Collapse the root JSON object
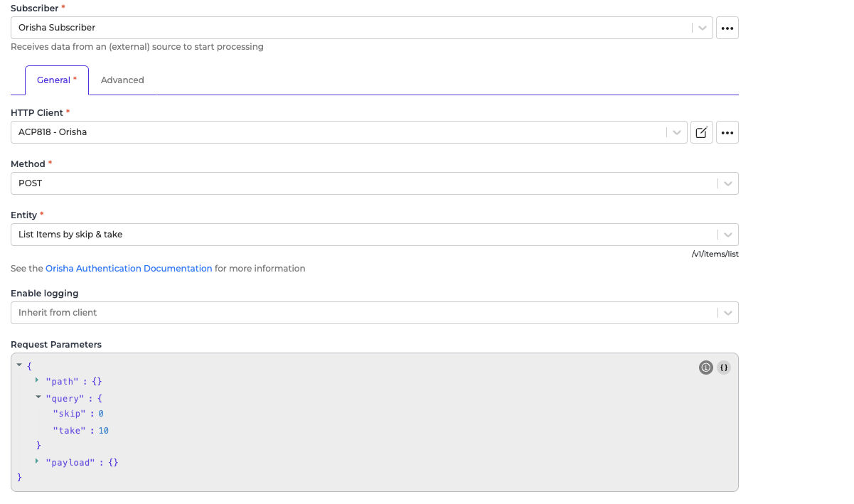Screen dimensions: 854x504 coord(19,365)
